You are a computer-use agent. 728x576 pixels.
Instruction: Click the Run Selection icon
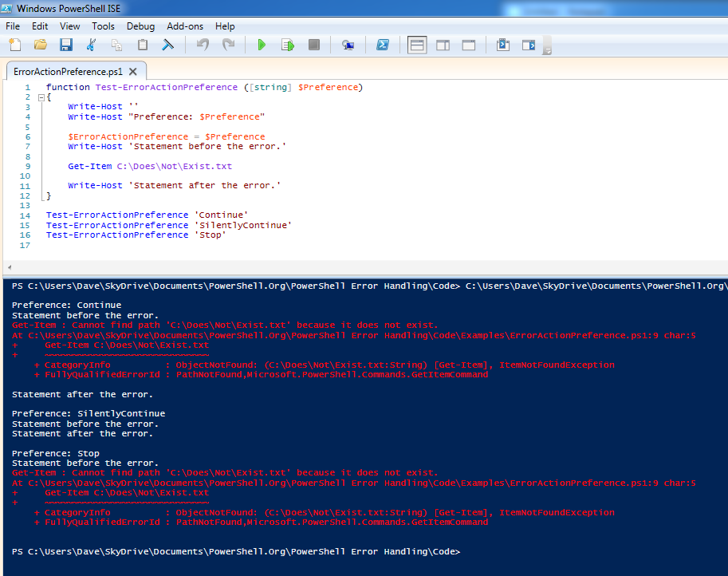click(288, 45)
